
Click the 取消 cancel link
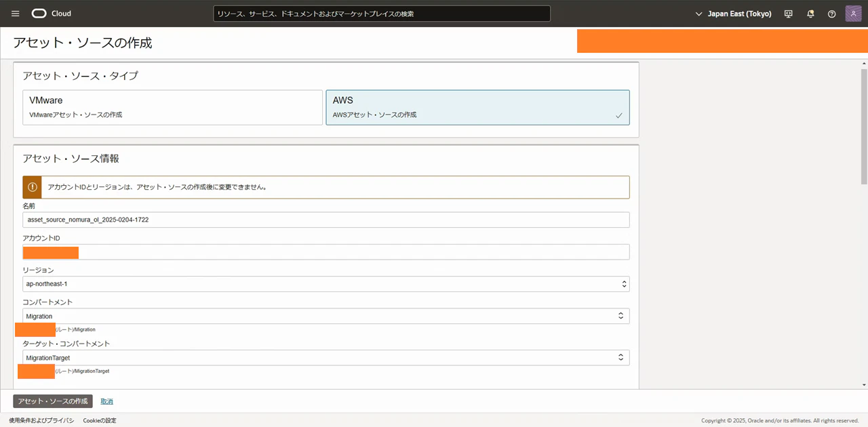click(x=107, y=401)
